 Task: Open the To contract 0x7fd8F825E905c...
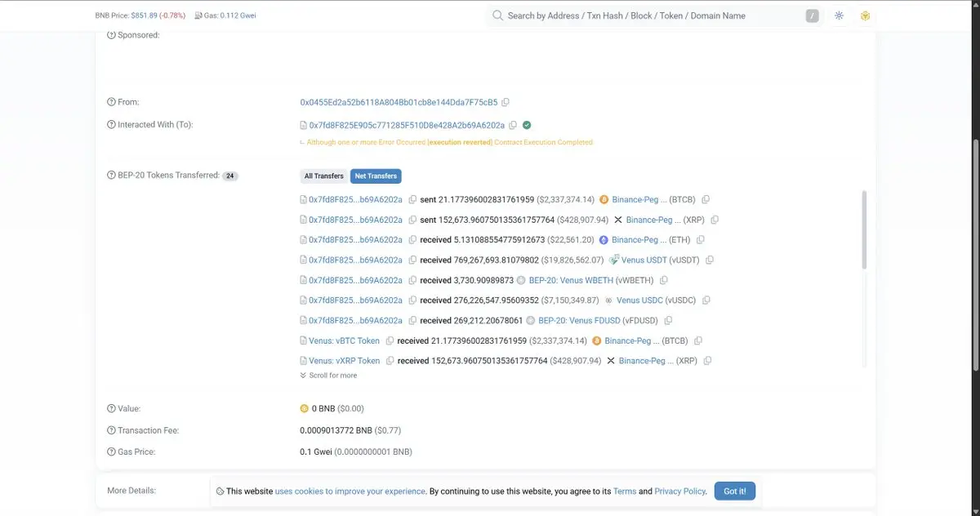(407, 125)
